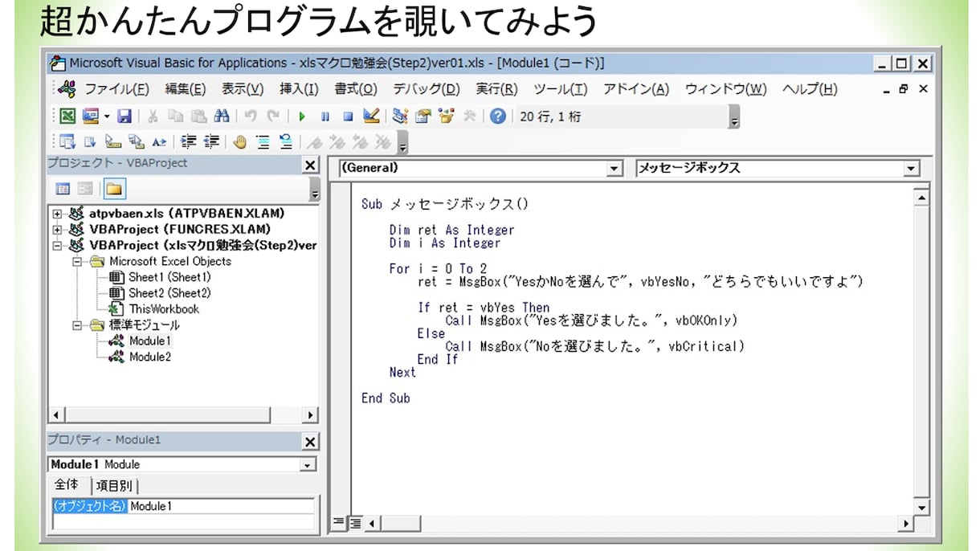Select Module1 in the project tree

pos(140,341)
